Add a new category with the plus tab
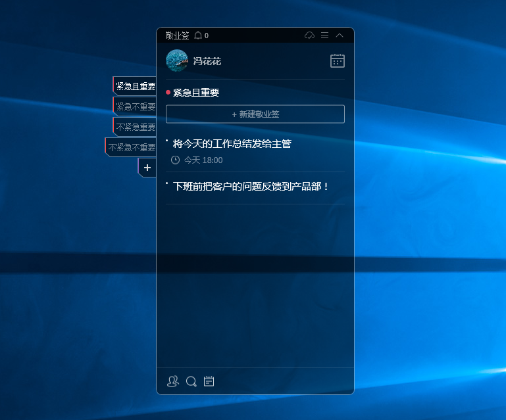 pyautogui.click(x=147, y=168)
